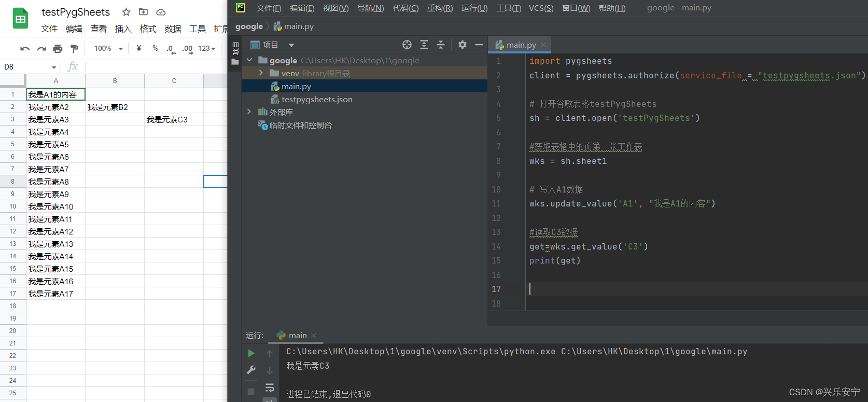The width and height of the screenshot is (868, 402).
Task: Open the 123 number format dropdown
Action: click(206, 48)
